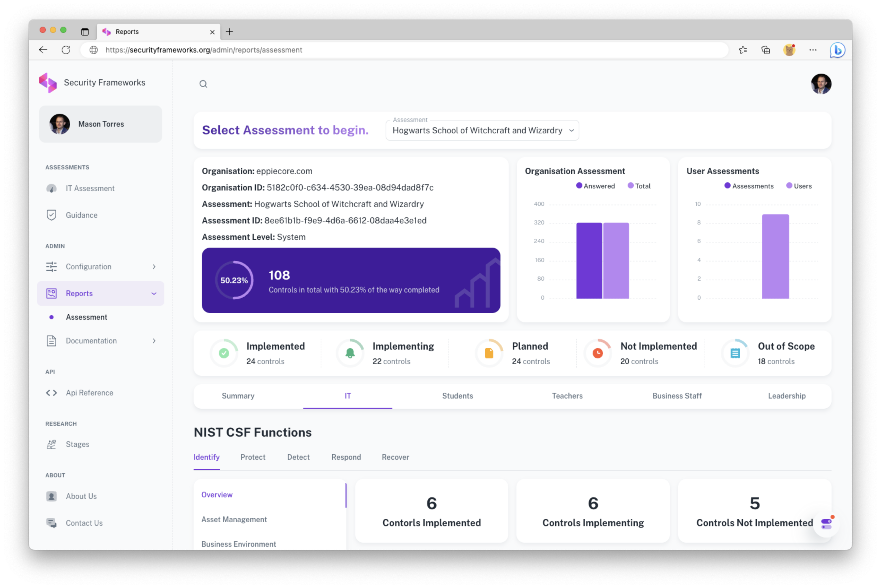Switch to the Students tab

tap(457, 396)
